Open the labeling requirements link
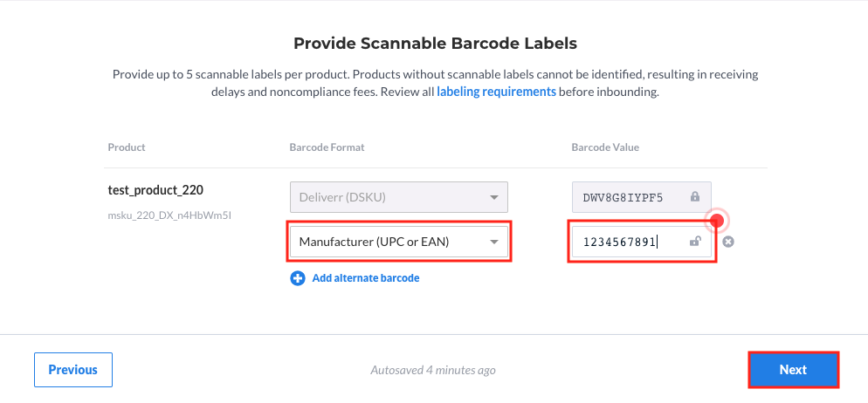 pos(496,92)
